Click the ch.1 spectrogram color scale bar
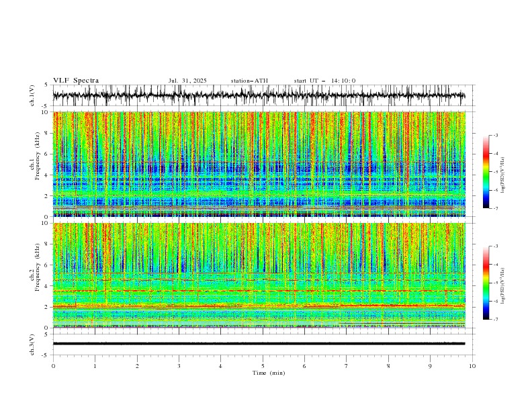 [486, 172]
